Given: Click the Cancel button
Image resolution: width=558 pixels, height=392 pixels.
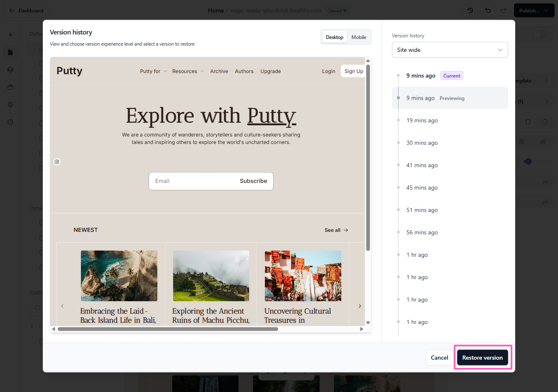Looking at the screenshot, I should point(439,358).
